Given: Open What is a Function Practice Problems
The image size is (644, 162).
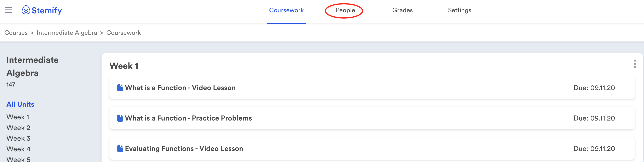Looking at the screenshot, I should coord(188,118).
